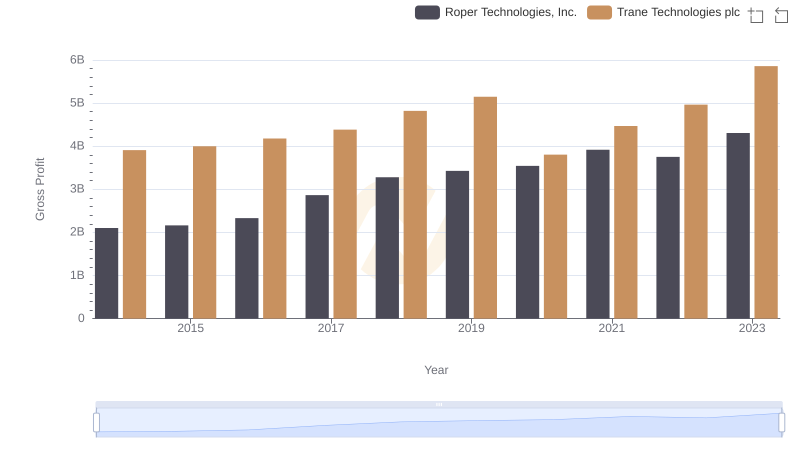Viewport: 800px width, 461px height.
Task: Click the '0' y-axis label
Action: [81, 318]
